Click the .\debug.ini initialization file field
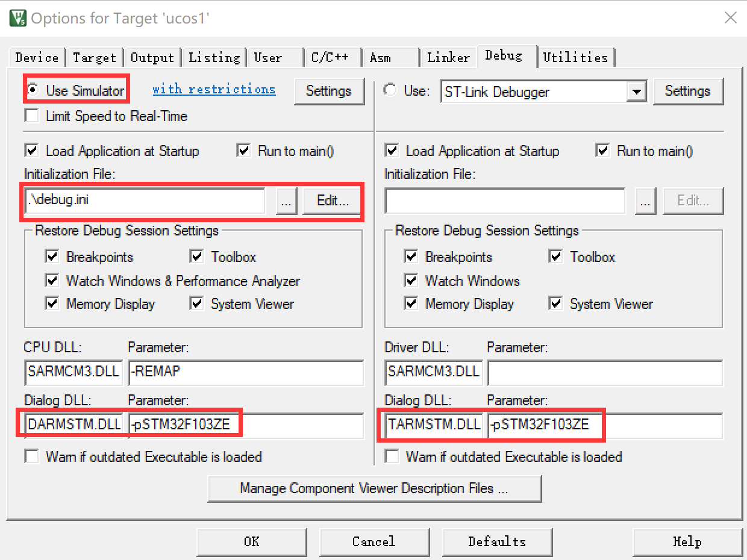The height and width of the screenshot is (560, 747). pos(145,201)
